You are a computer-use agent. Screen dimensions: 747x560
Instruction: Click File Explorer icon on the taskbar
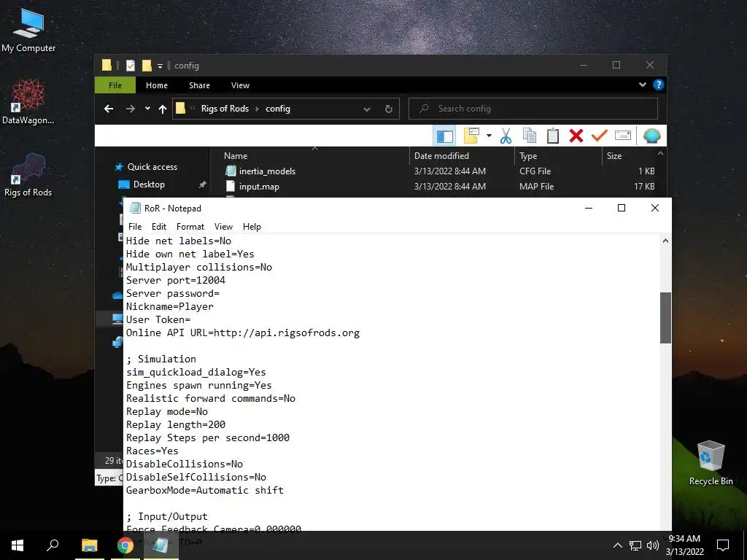[89, 545]
